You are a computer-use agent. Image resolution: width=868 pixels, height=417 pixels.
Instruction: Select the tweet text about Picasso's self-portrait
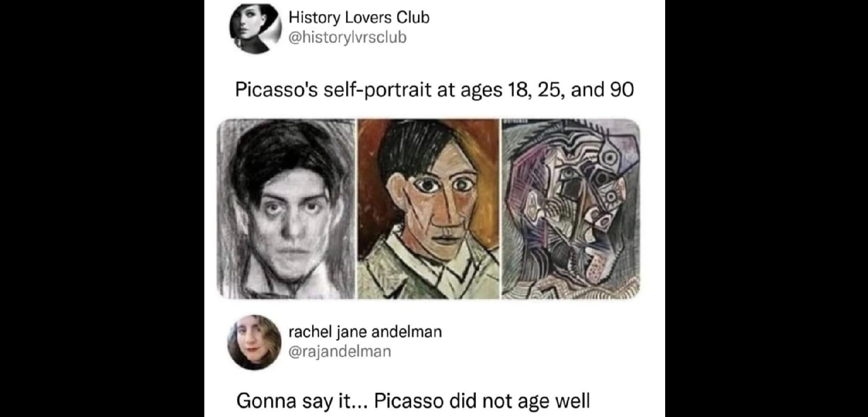coord(434,90)
